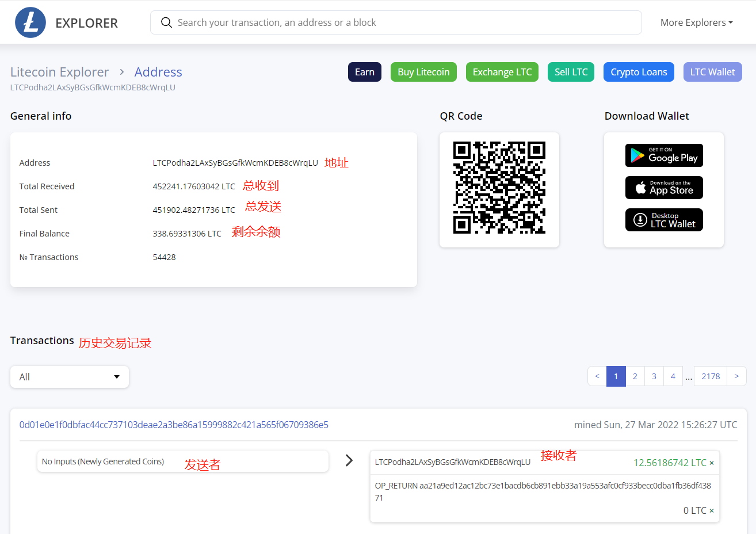Open the Google Play download badge
Viewport: 756px width, 534px height.
tap(663, 155)
